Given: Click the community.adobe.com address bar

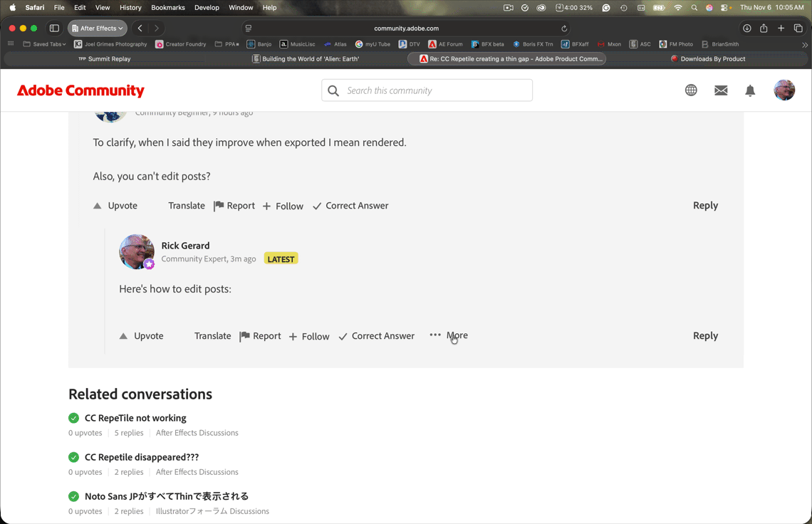Looking at the screenshot, I should [406, 28].
